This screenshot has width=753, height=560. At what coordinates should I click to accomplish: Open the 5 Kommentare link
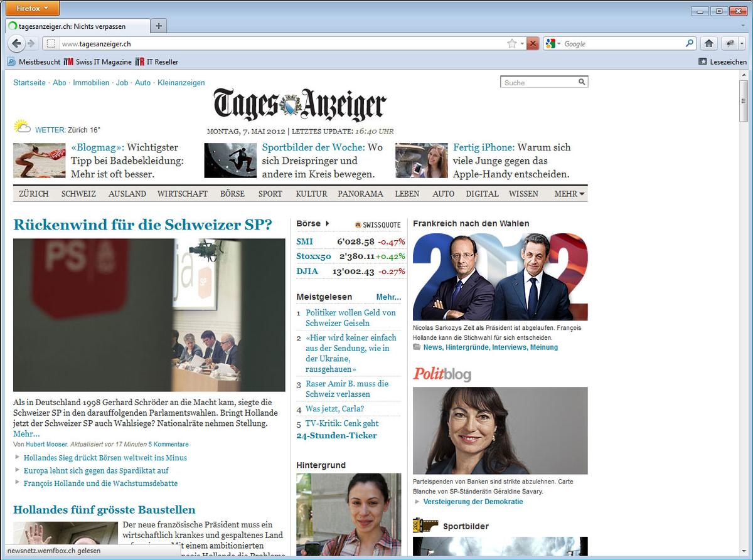click(168, 444)
